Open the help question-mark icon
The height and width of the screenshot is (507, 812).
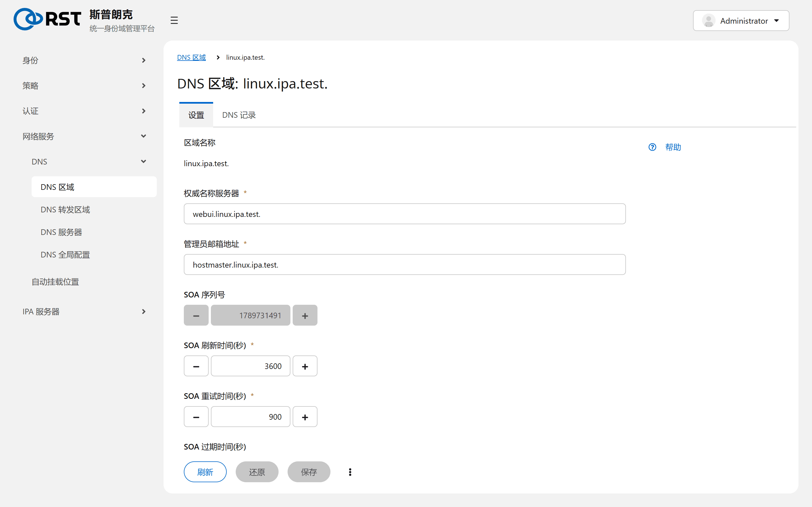click(x=652, y=147)
